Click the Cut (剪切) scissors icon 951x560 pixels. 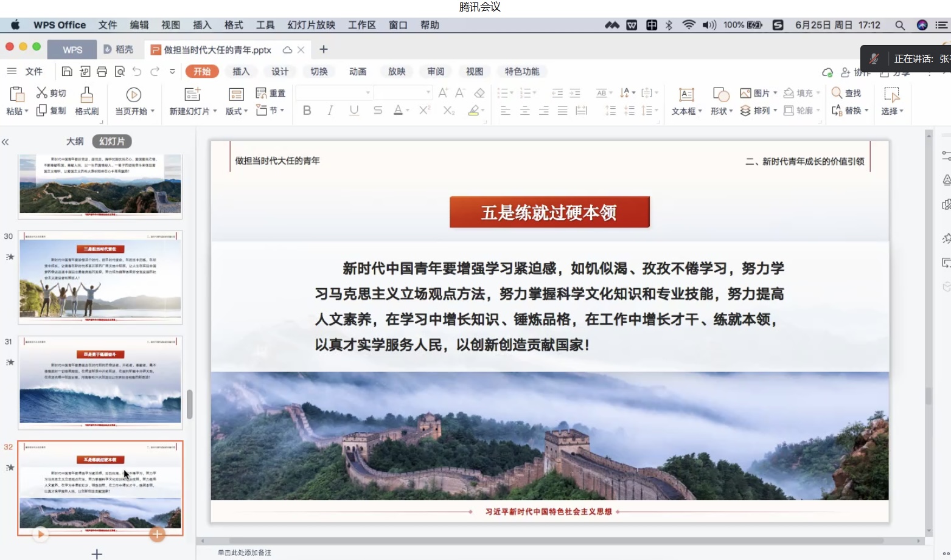click(41, 92)
